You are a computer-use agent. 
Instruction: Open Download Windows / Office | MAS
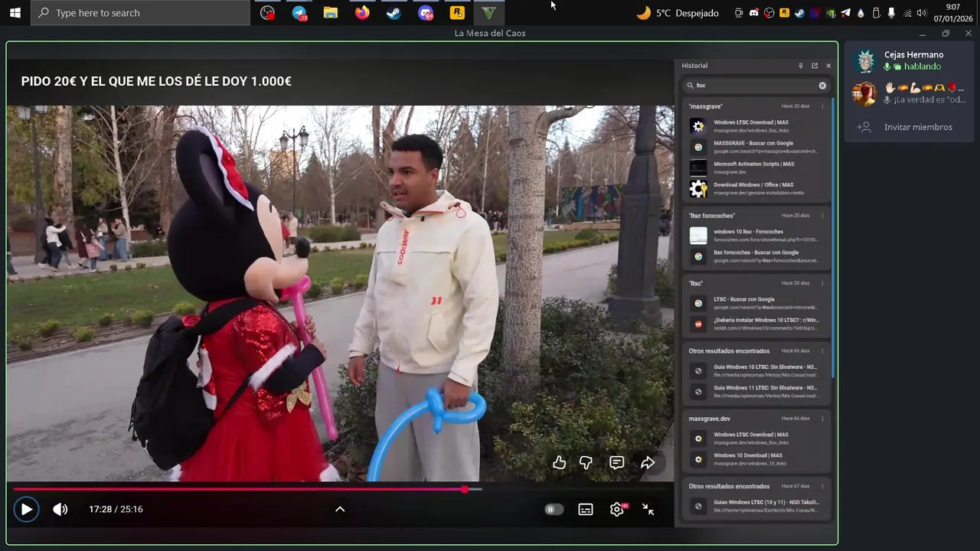756,188
